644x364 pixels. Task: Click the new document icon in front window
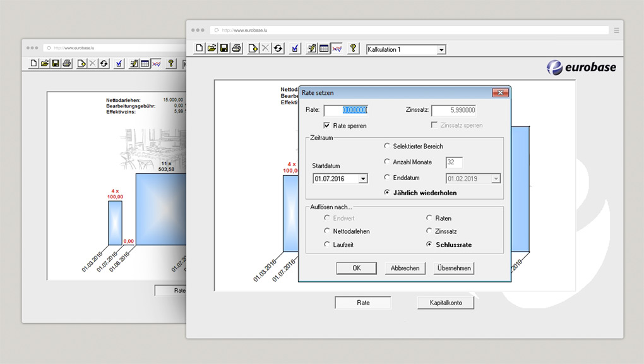click(x=200, y=49)
